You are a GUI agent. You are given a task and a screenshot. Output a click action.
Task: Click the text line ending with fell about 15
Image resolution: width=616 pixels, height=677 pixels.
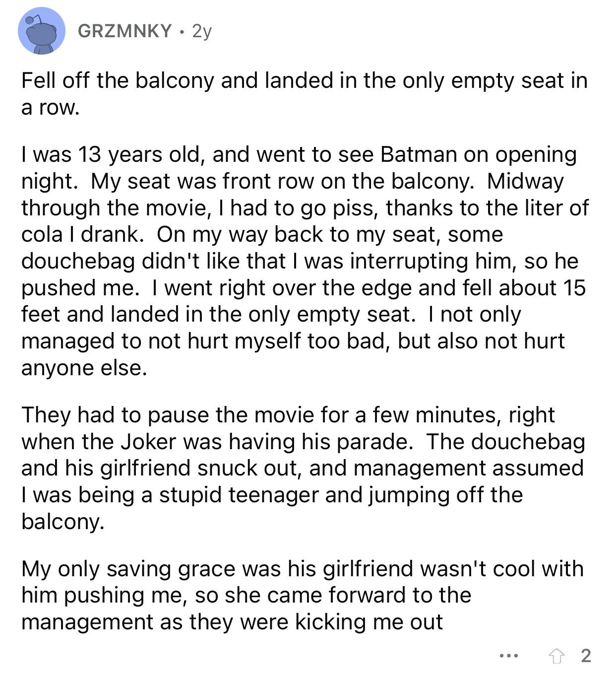[304, 288]
